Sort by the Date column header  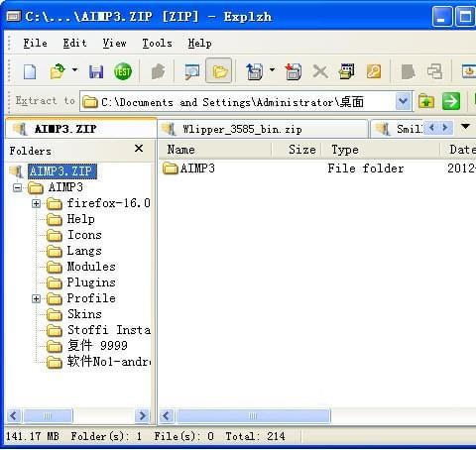[x=458, y=150]
